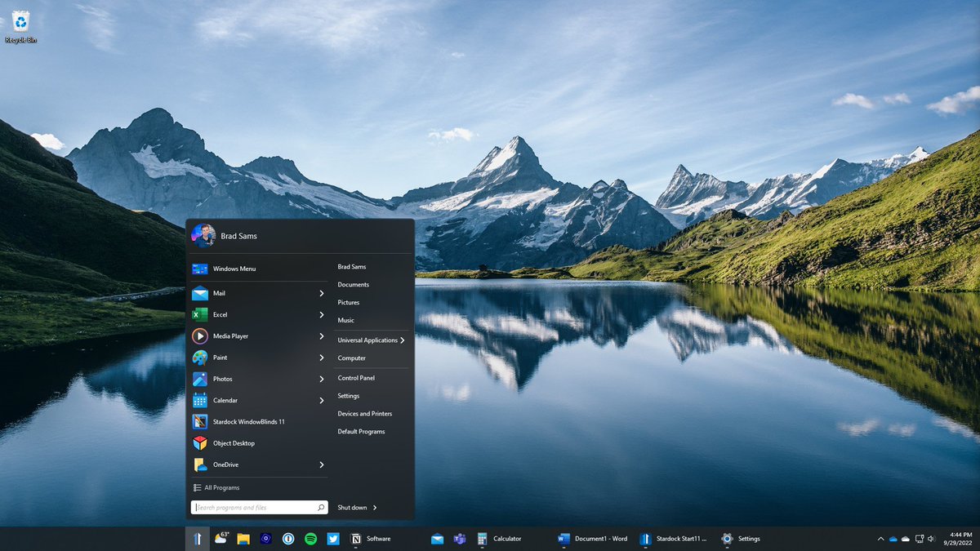This screenshot has width=980, height=551.
Task: Open Devices and Printers
Action: click(x=365, y=414)
